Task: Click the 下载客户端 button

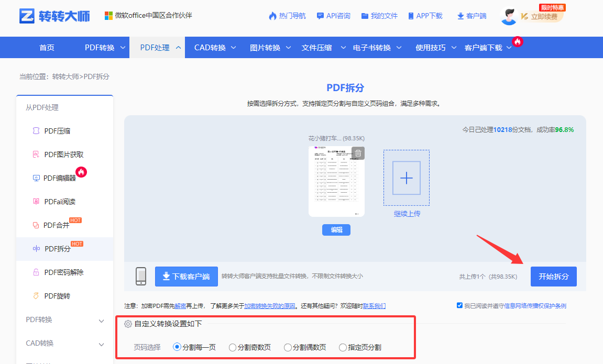Action: tap(187, 277)
